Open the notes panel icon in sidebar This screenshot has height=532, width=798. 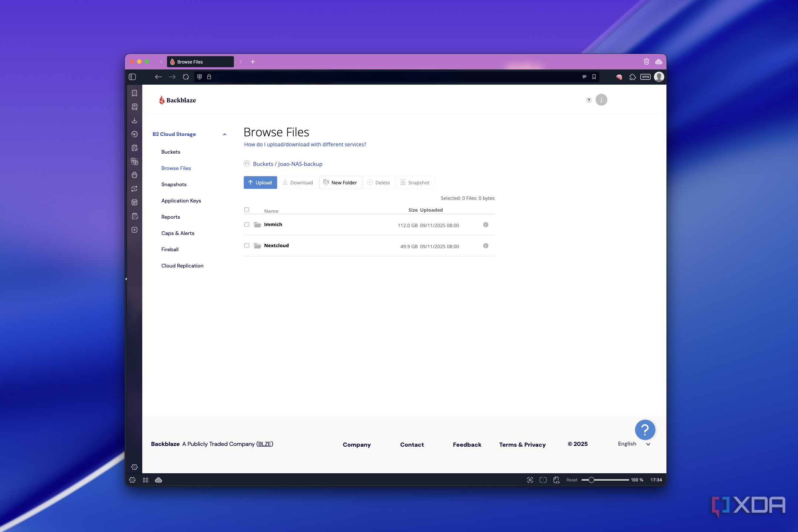click(134, 148)
